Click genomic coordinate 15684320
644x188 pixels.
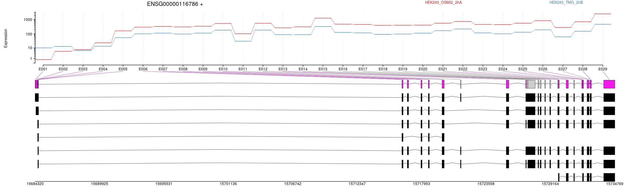35,184
